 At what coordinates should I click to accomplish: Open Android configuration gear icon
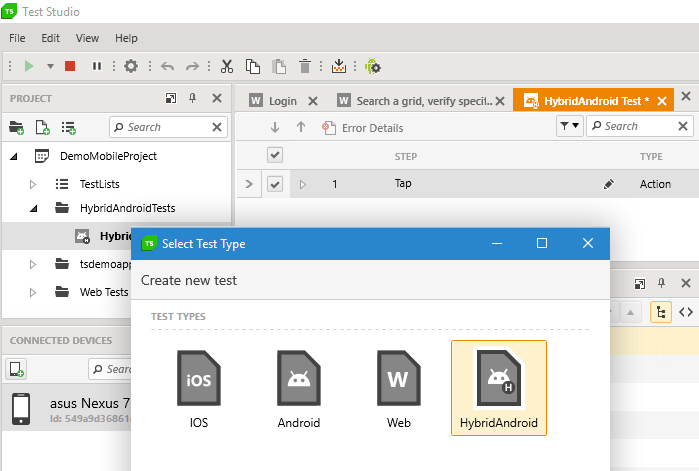(373, 66)
